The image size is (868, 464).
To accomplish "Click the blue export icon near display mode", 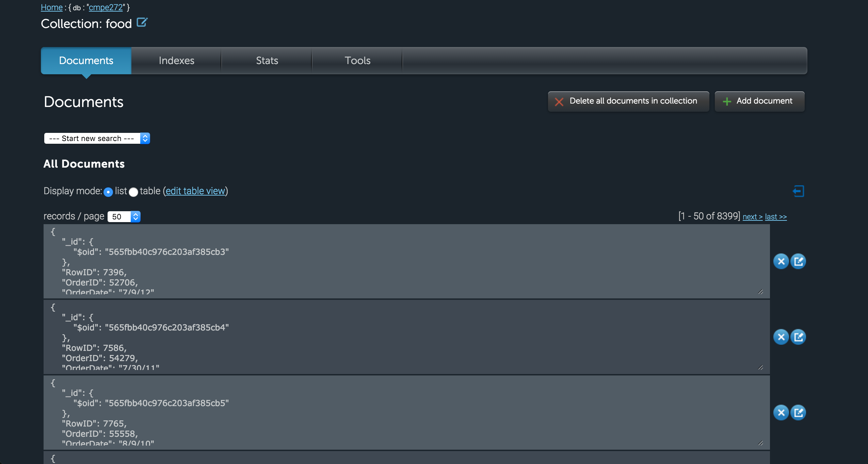I will click(798, 191).
